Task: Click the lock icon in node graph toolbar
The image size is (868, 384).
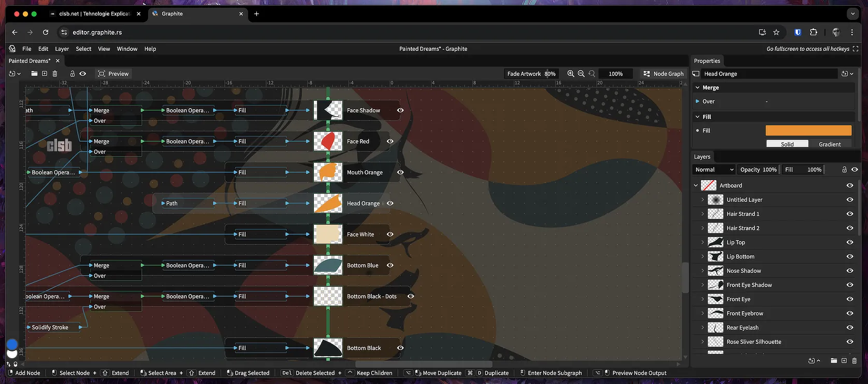Action: (73, 73)
